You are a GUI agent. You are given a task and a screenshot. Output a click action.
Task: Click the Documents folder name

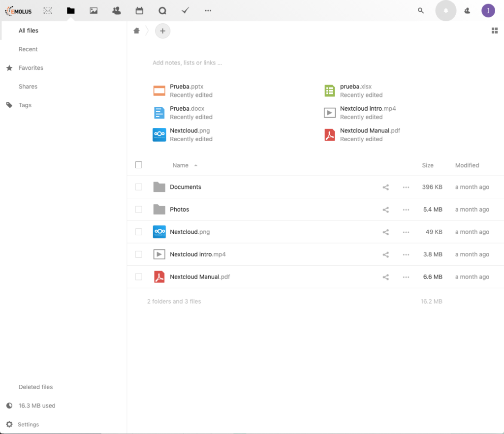186,187
